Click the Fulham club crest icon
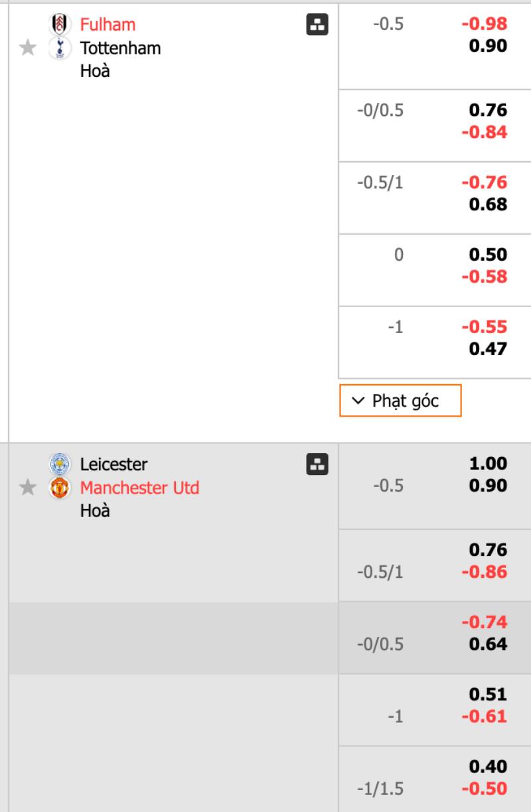531x812 pixels. (x=60, y=25)
